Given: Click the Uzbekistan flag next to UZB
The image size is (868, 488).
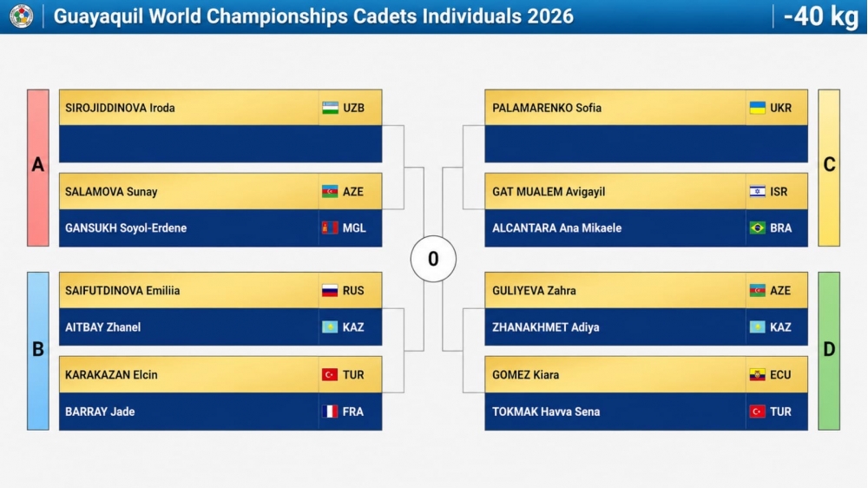Looking at the screenshot, I should click(x=330, y=108).
